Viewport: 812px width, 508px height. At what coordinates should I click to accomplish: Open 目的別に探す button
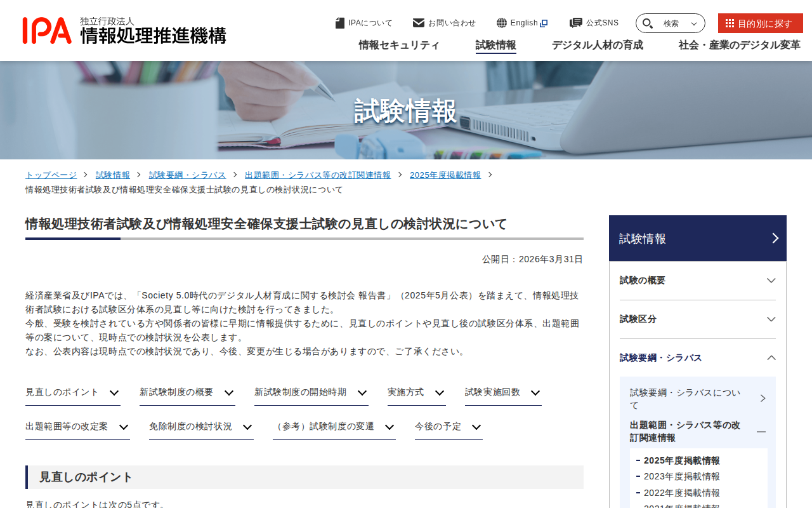click(x=761, y=23)
